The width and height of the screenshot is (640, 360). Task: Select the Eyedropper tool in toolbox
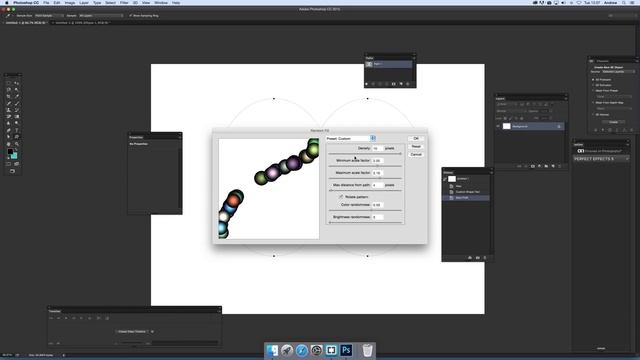pos(17,96)
